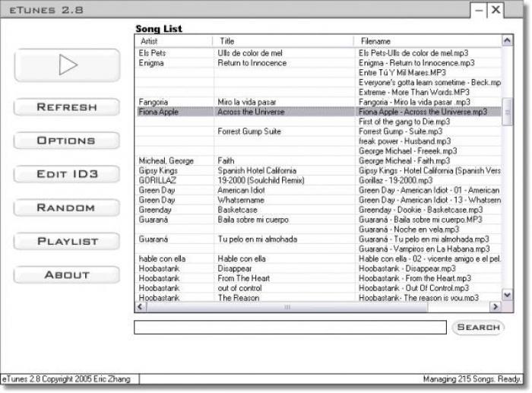Minimize the eTunes window
Viewport: 532px width, 393px height.
479,11
